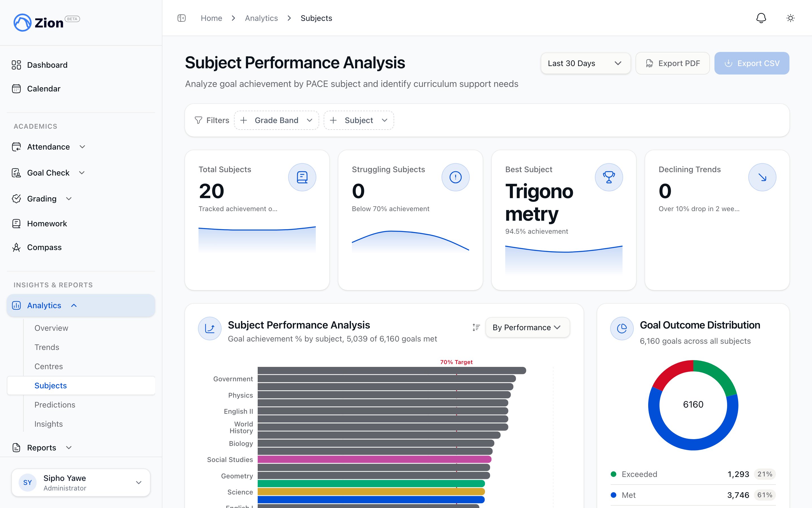Open the Last 30 Days dropdown
The width and height of the screenshot is (812, 508).
(586, 63)
